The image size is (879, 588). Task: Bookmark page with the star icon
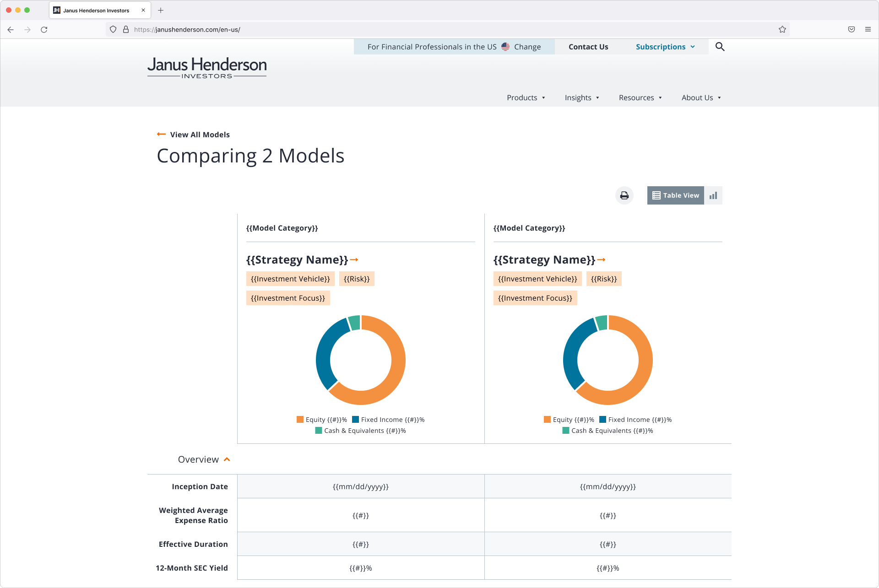[x=782, y=29]
